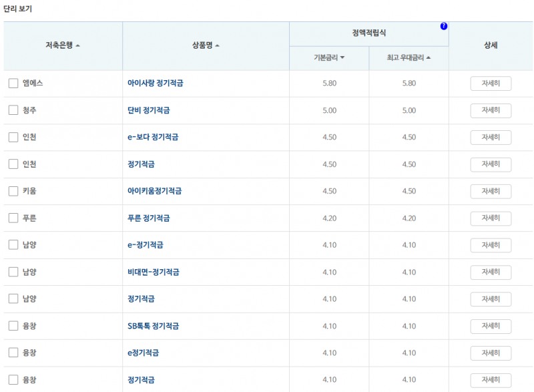Click 자세히 button for e-보다 정기적금

[x=491, y=138]
